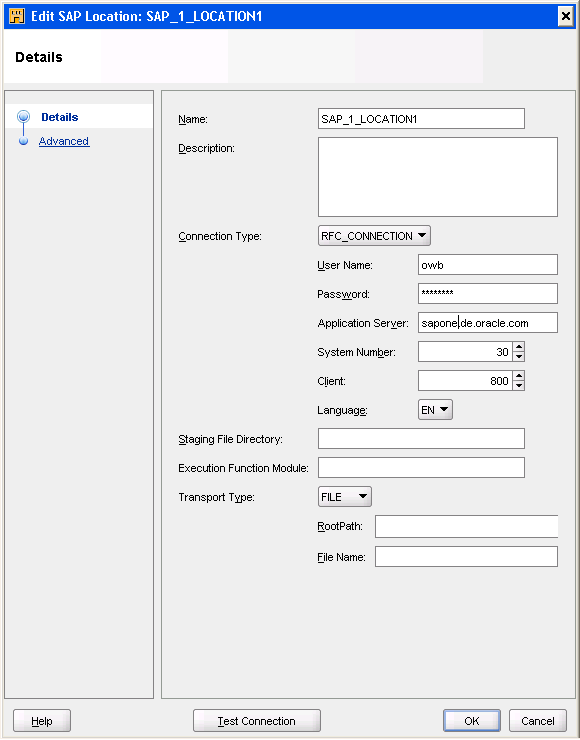This screenshot has width=580, height=740.
Task: Expand the Language EN dropdown
Action: pyautogui.click(x=435, y=410)
